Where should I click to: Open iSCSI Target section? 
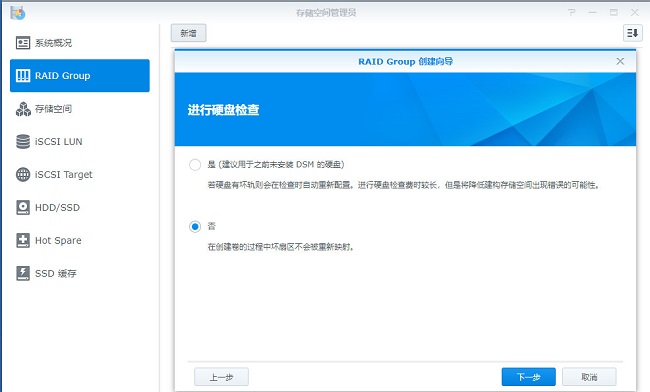click(80, 174)
